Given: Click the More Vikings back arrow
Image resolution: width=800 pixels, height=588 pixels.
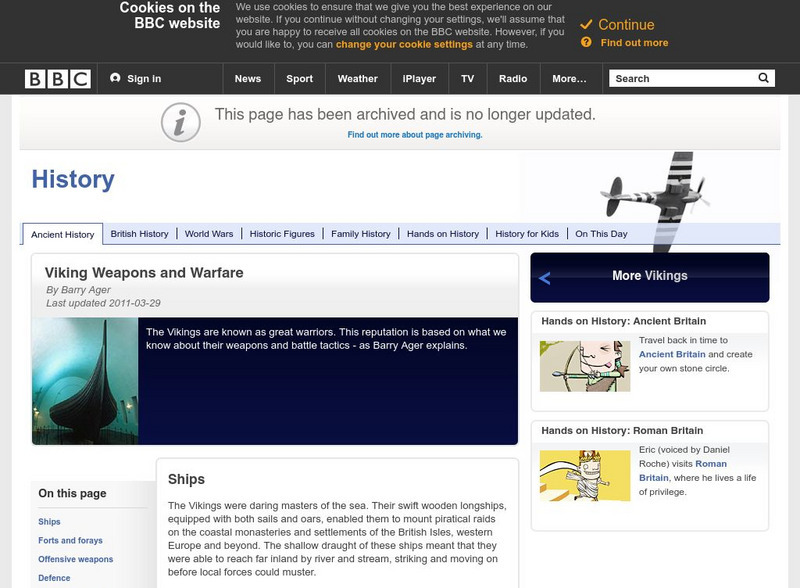Looking at the screenshot, I should click(x=544, y=278).
